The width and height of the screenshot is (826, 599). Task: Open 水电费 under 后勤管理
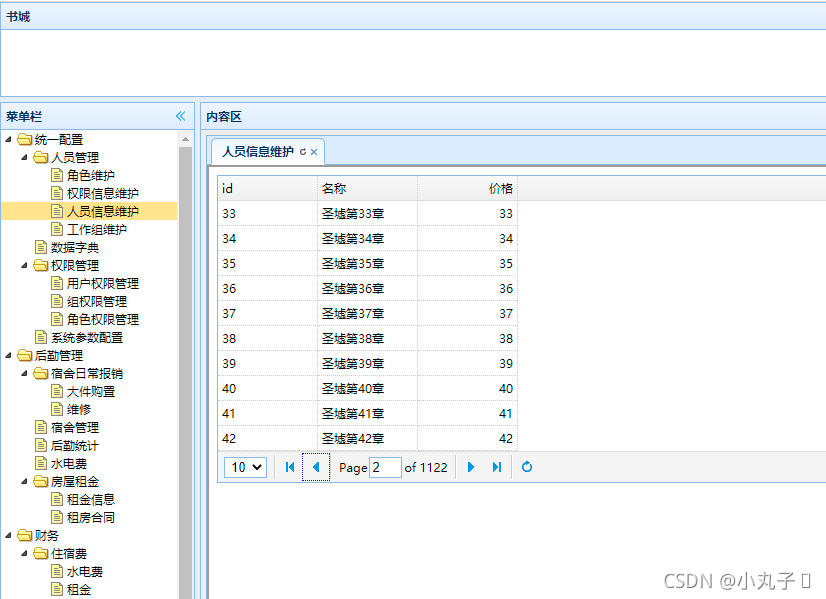pos(69,464)
